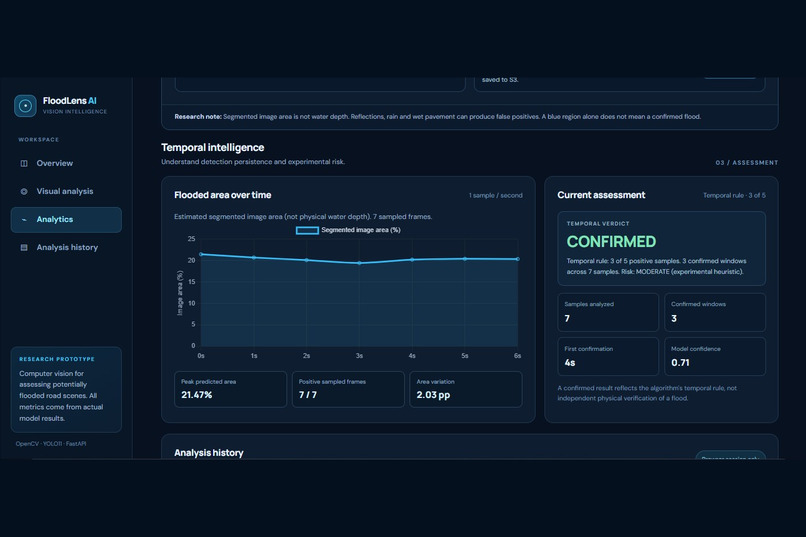This screenshot has width=806, height=537.
Task: Click the Positive sampled frames 7 / 7 card
Action: pos(348,390)
